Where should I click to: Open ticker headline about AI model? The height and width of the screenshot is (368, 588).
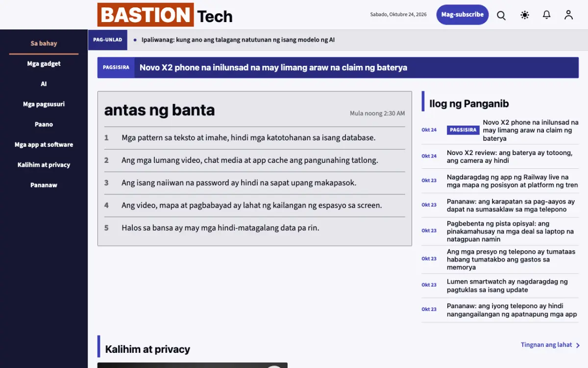(238, 40)
